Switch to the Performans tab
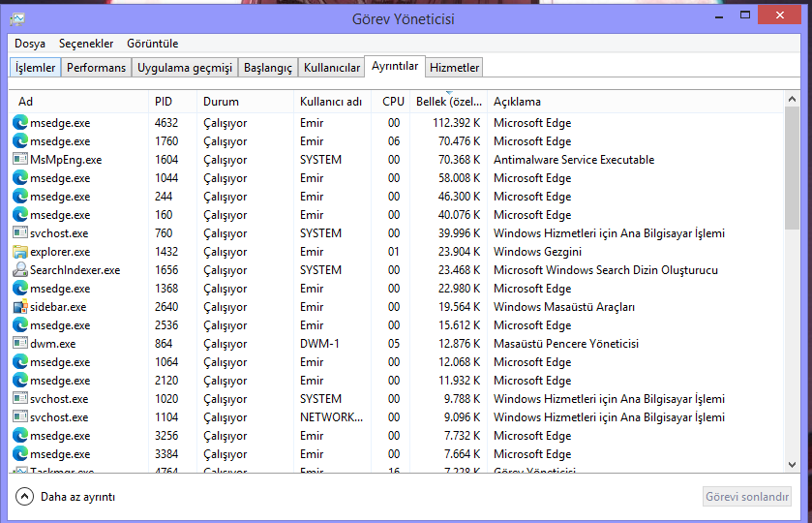 pyautogui.click(x=97, y=68)
